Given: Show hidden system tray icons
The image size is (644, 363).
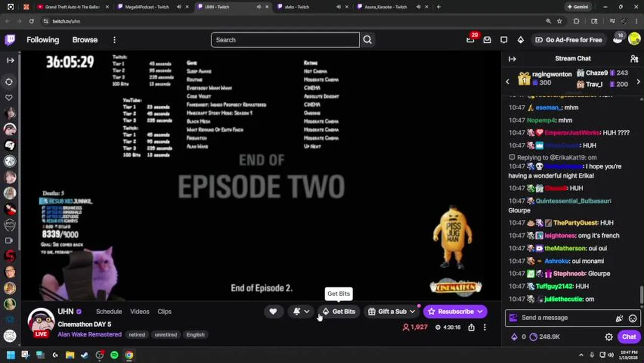Looking at the screenshot, I should point(581,355).
